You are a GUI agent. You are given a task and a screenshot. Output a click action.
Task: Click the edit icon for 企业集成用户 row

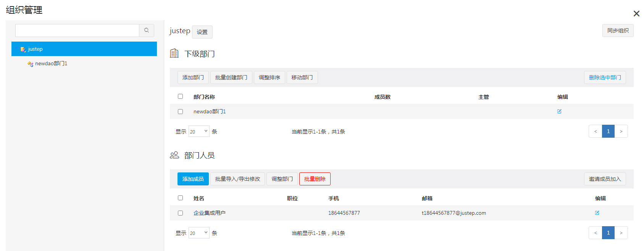[597, 213]
